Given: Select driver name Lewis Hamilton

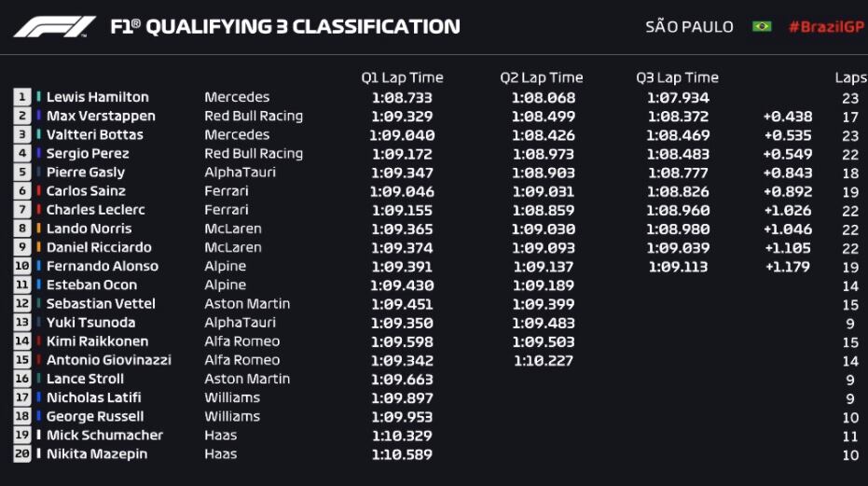Looking at the screenshot, I should pos(98,97).
